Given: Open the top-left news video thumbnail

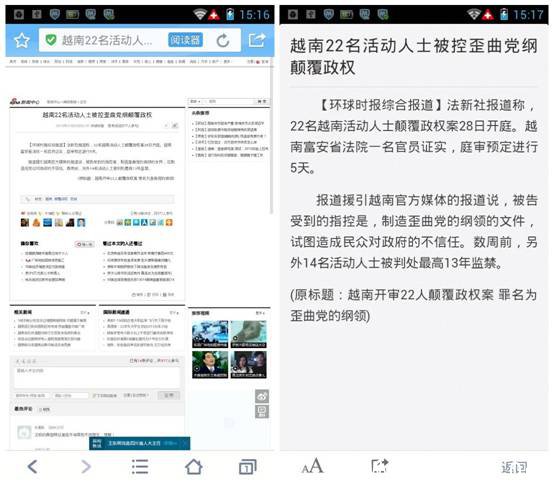Looking at the screenshot, I should tap(210, 334).
